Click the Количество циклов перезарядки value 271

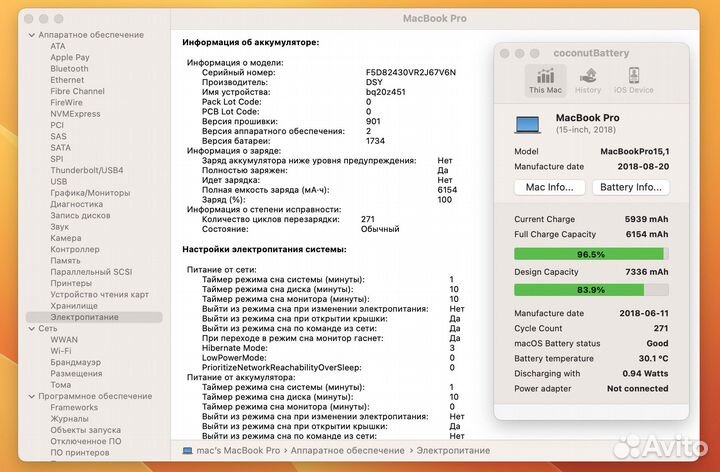tap(367, 219)
